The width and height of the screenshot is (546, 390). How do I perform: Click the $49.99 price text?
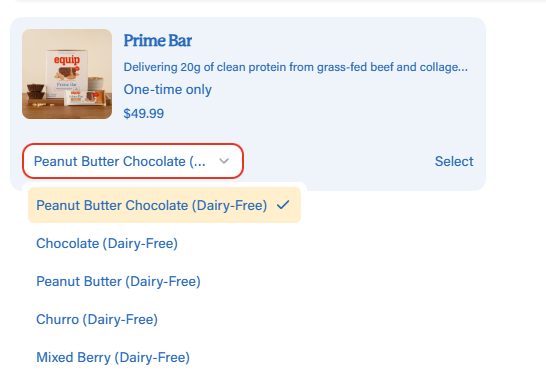point(143,114)
